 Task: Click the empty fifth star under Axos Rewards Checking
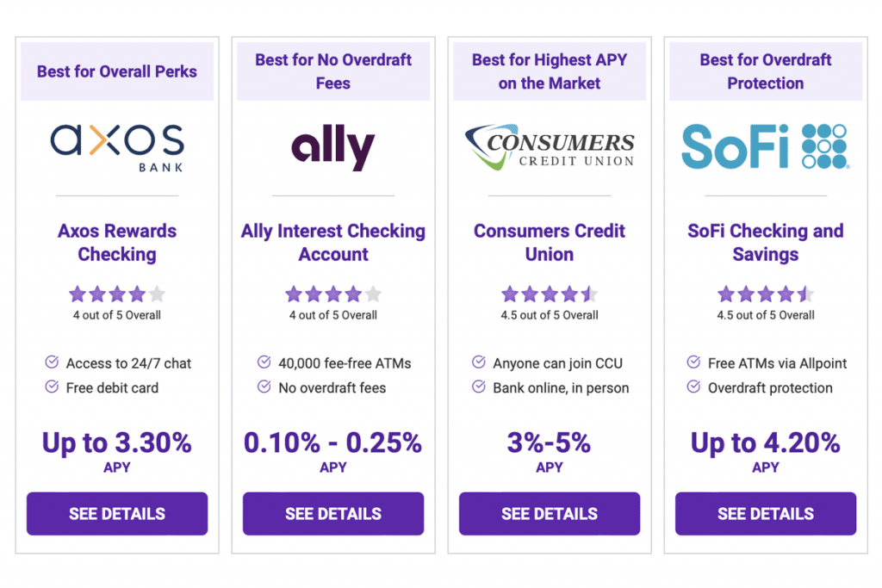coord(158,293)
